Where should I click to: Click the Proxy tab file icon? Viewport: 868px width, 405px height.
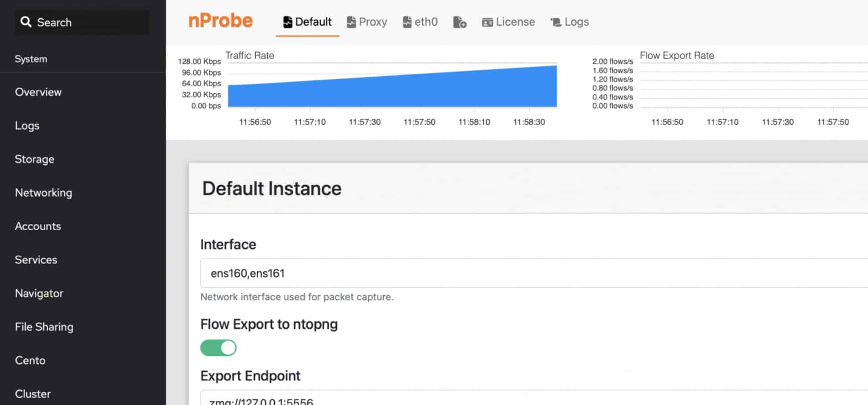[351, 22]
